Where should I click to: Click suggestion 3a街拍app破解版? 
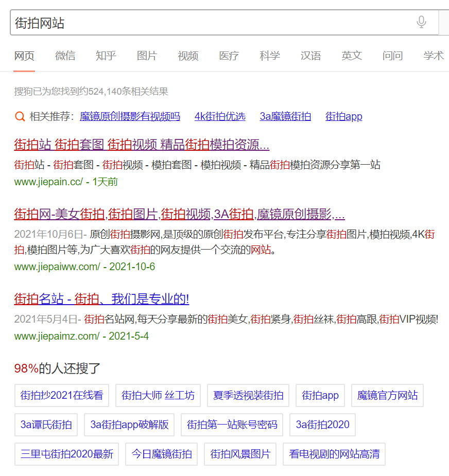tap(129, 425)
